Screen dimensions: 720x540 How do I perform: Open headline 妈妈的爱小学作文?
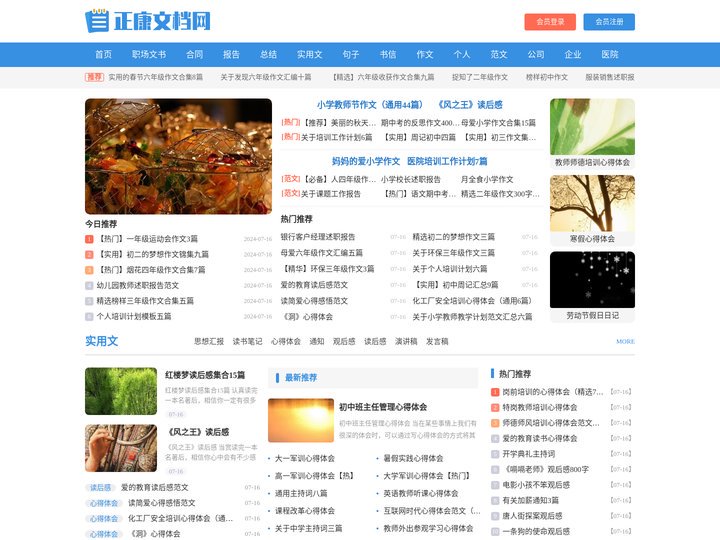click(x=366, y=161)
